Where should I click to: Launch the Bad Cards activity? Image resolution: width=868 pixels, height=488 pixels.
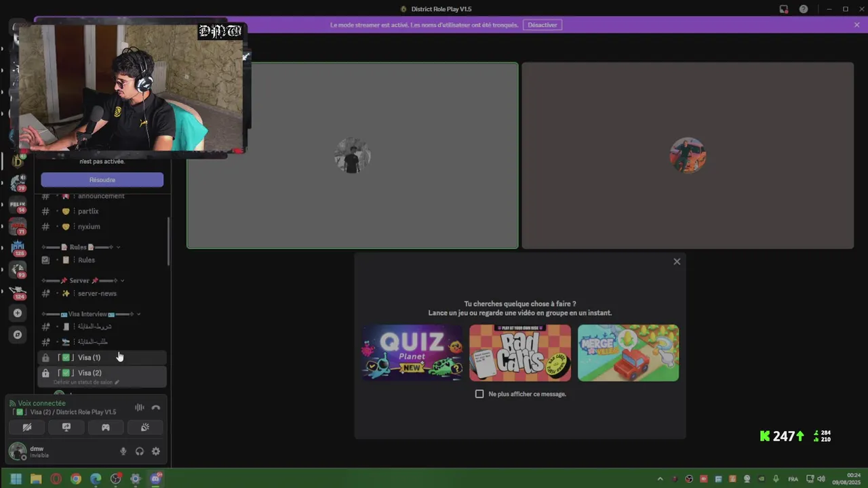520,352
